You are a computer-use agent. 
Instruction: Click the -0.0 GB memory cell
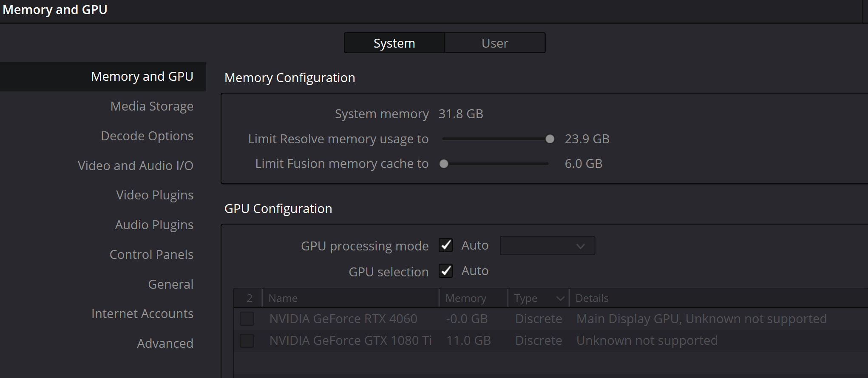(467, 319)
